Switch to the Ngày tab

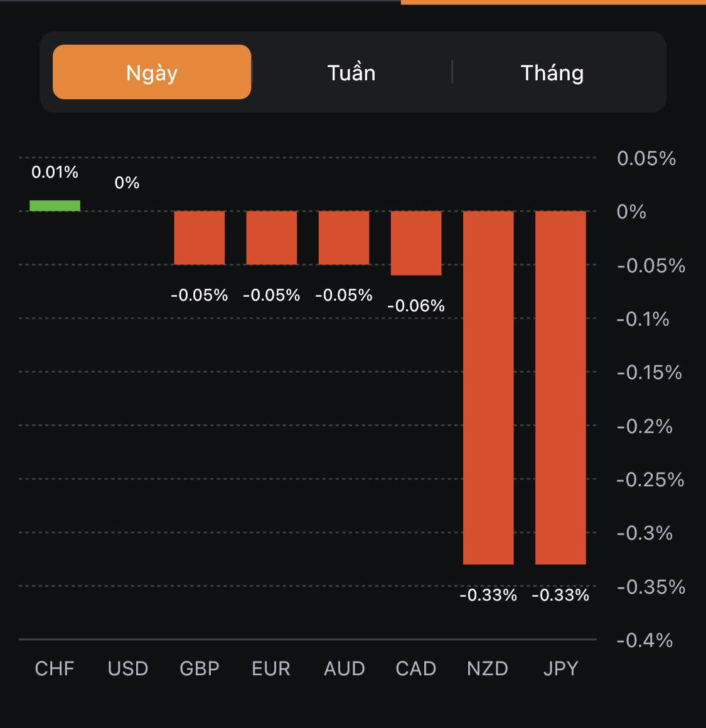(152, 72)
